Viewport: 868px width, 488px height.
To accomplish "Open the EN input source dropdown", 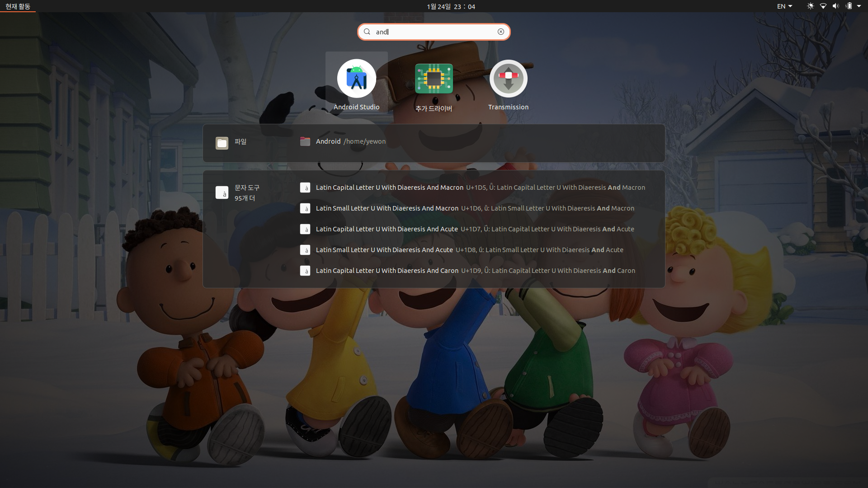I will coord(784,6).
